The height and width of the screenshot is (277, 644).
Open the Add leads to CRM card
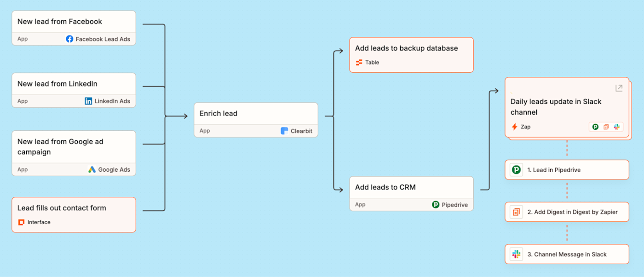411,194
